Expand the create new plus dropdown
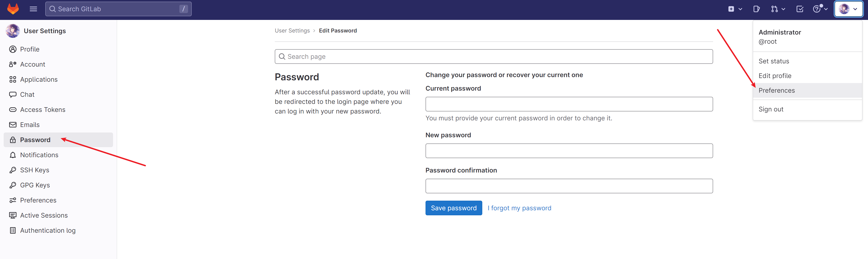The height and width of the screenshot is (259, 868). [735, 9]
